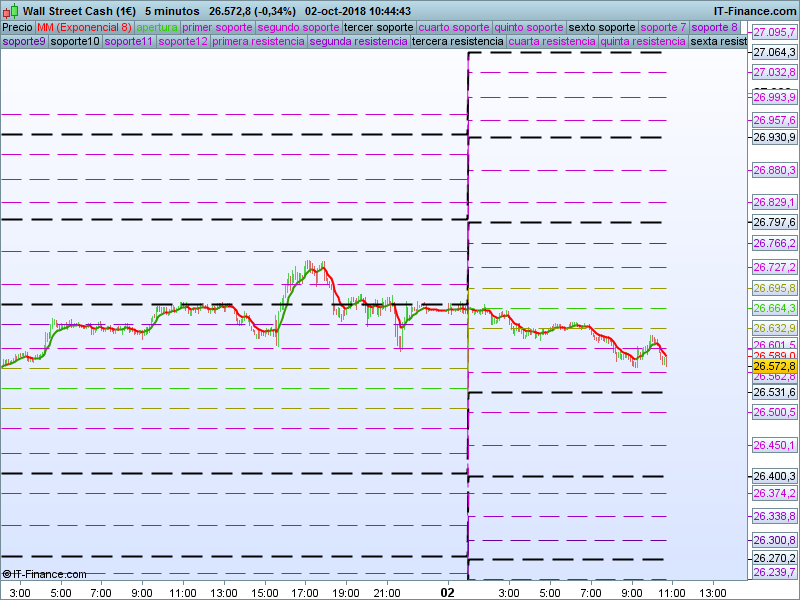
Task: Select the apertura indicator label
Action: click(x=157, y=28)
